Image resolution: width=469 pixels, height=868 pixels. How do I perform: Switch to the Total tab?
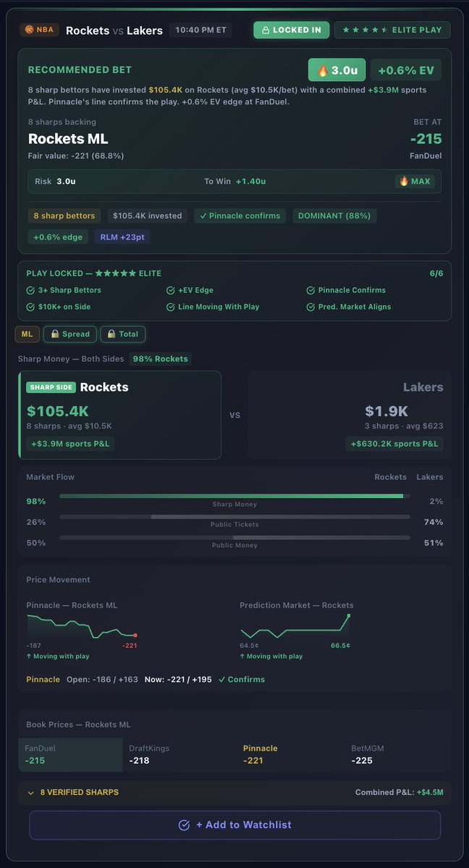pyautogui.click(x=123, y=334)
